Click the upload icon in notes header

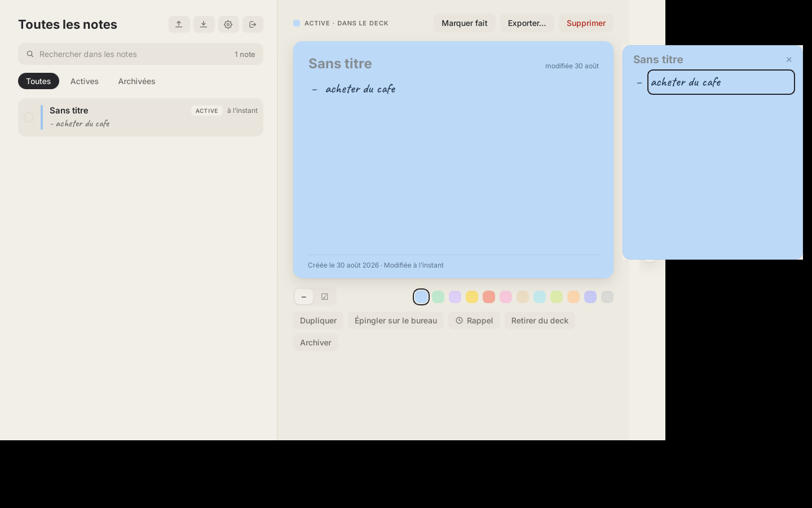coord(179,24)
